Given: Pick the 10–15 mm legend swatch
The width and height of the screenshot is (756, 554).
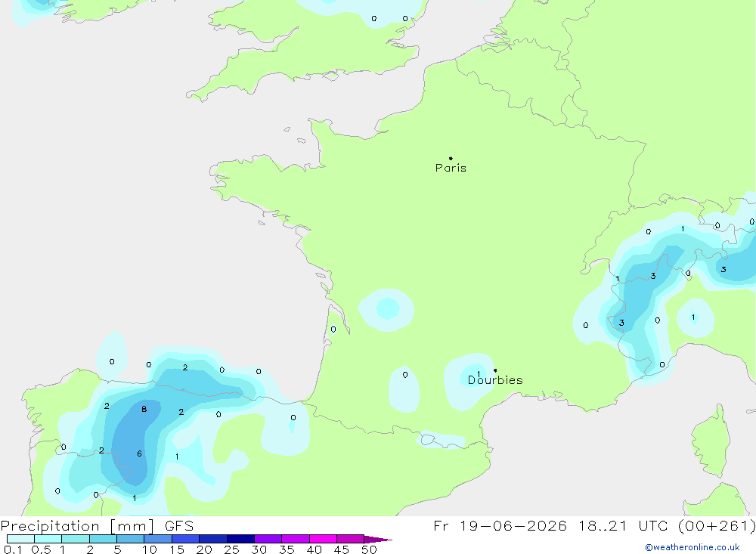Looking at the screenshot, I should 158,539.
